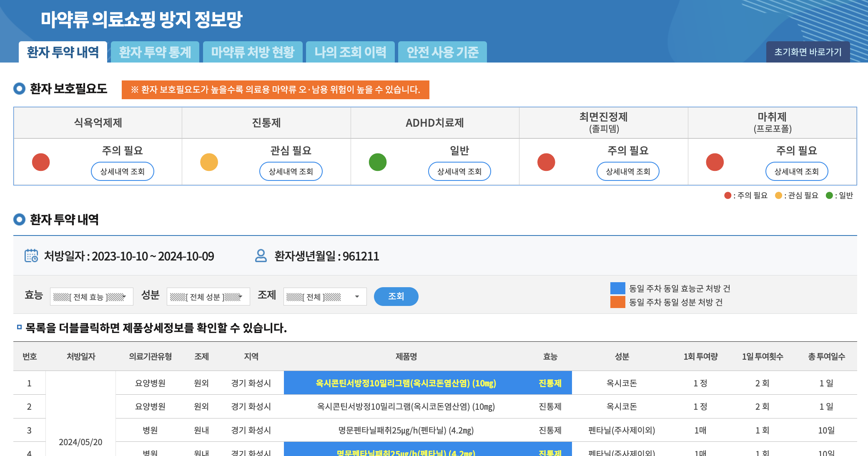
Task: Select highlighted row 1 옥시콘틴서방정 product name
Action: coord(406,383)
